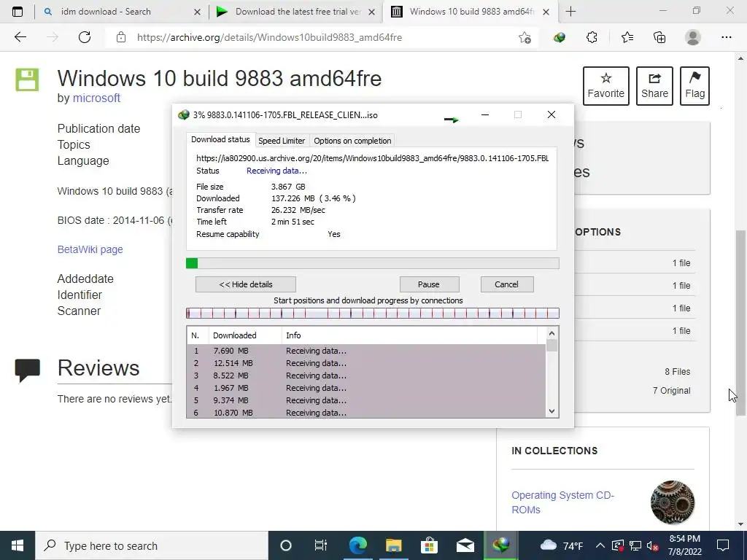Click the green download progress bar
Viewport: 747px width, 560px height.
(x=373, y=263)
